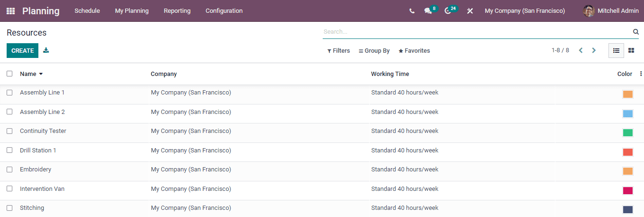Check the Assembly Line 1 row checkbox
The image size is (644, 217).
pos(9,93)
